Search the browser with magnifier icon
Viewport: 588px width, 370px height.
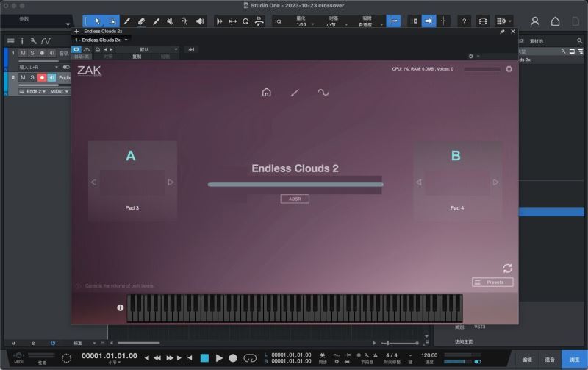tap(580, 41)
